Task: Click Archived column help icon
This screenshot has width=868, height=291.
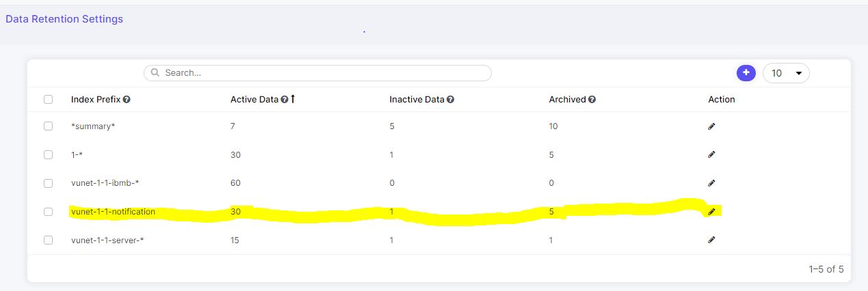Action: coord(592,100)
